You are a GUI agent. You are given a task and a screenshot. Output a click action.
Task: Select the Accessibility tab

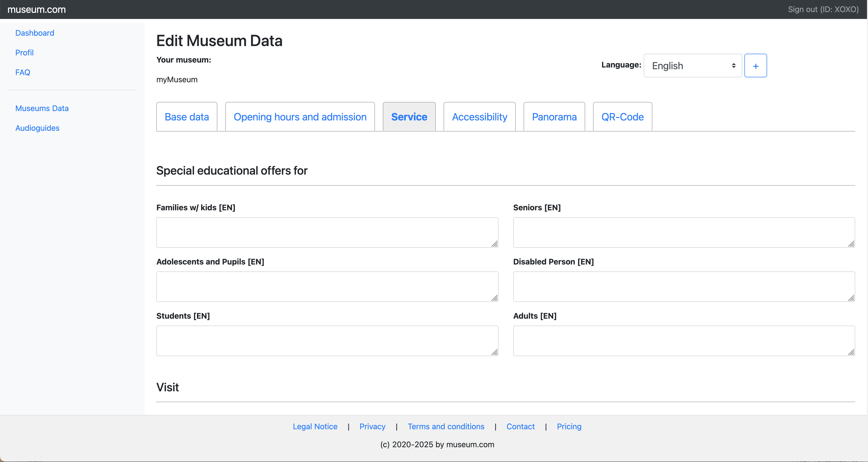click(x=479, y=117)
